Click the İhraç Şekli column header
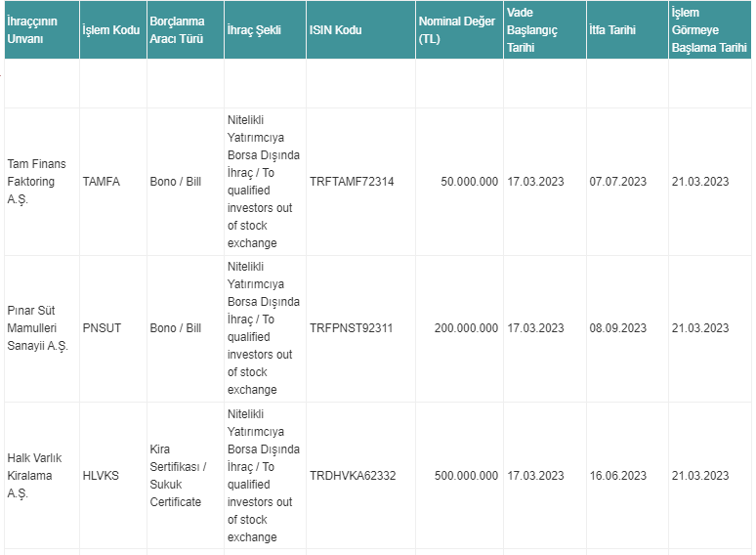The height and width of the screenshot is (555, 756). point(265,30)
